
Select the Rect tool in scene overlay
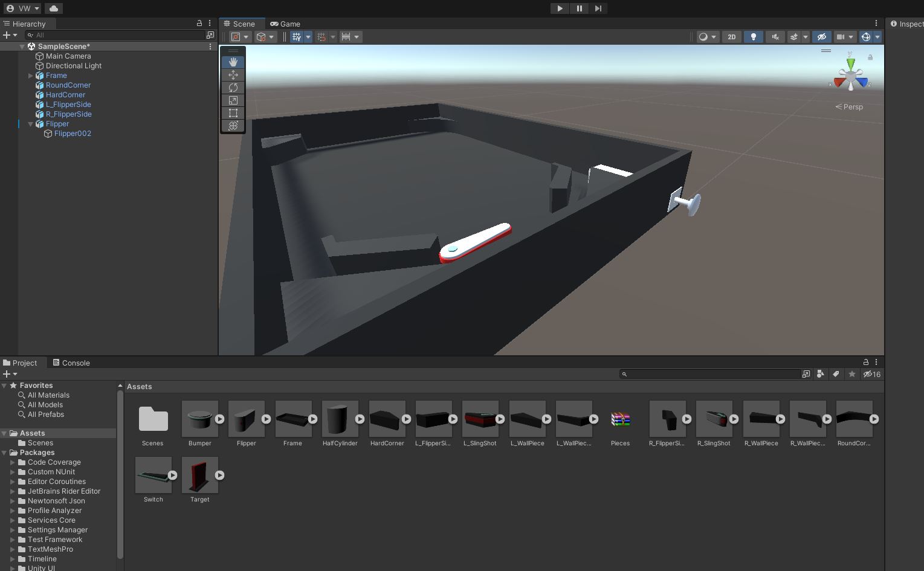point(233,113)
